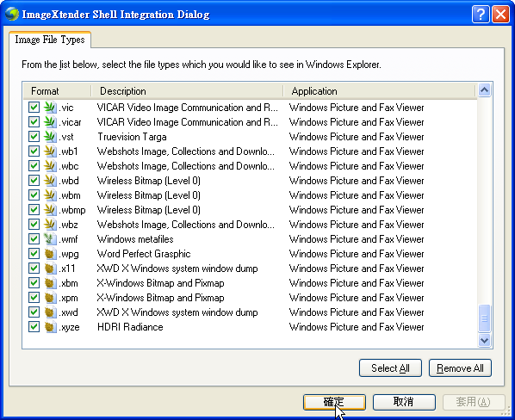Sort by the Description column header
The width and height of the screenshot is (515, 420).
tap(187, 91)
